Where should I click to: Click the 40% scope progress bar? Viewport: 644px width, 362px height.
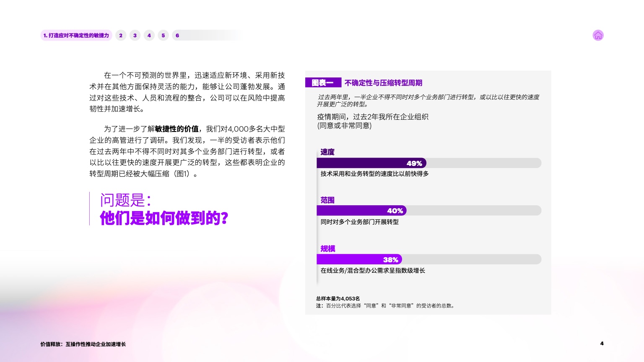pos(361,210)
